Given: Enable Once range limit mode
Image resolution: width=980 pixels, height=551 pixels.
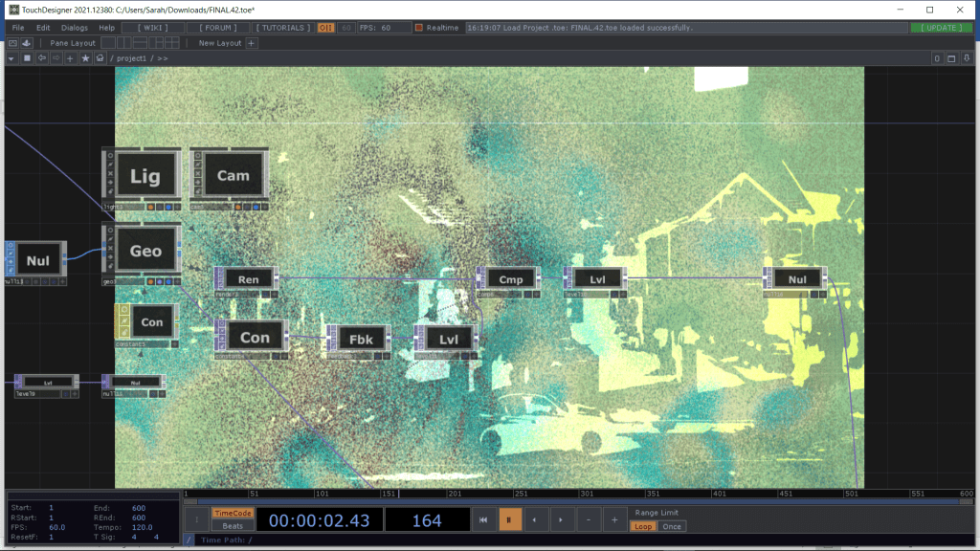Looking at the screenshot, I should pos(672,526).
